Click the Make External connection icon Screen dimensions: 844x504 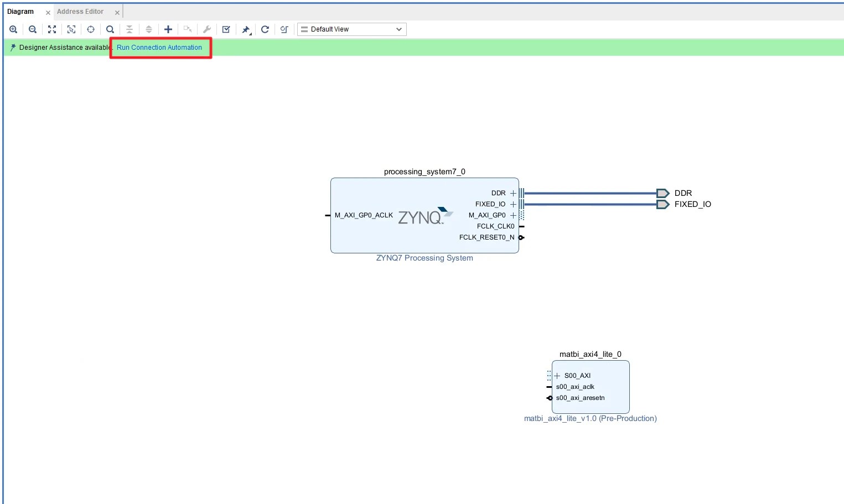[x=188, y=29]
